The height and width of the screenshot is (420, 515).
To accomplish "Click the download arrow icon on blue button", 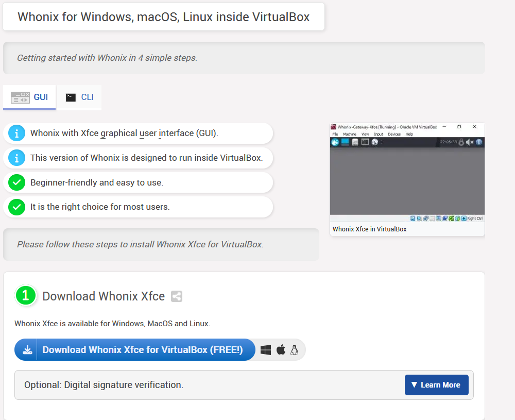I will (27, 350).
